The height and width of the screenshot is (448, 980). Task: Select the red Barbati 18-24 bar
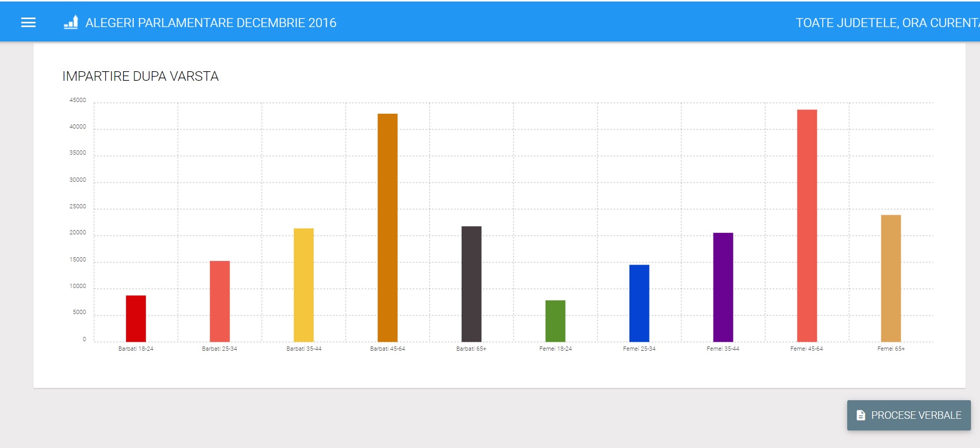pyautogui.click(x=135, y=318)
